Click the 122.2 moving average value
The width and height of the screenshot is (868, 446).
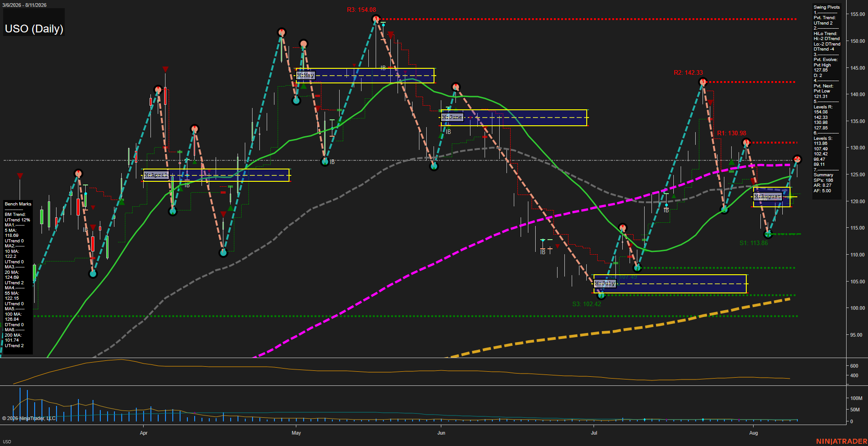coord(10,256)
